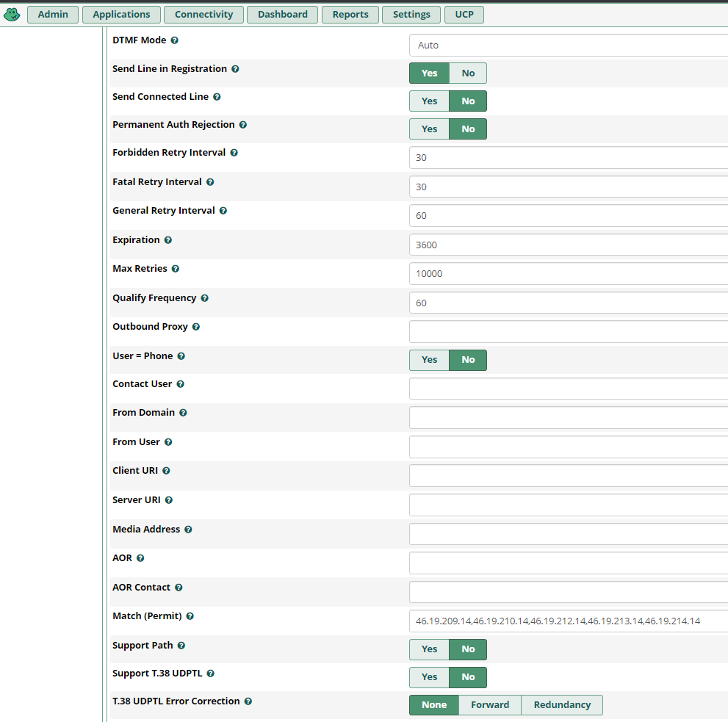Click help icon next to T.38 UDPTL Error Correction
This screenshot has height=722, width=728.
pyautogui.click(x=248, y=701)
